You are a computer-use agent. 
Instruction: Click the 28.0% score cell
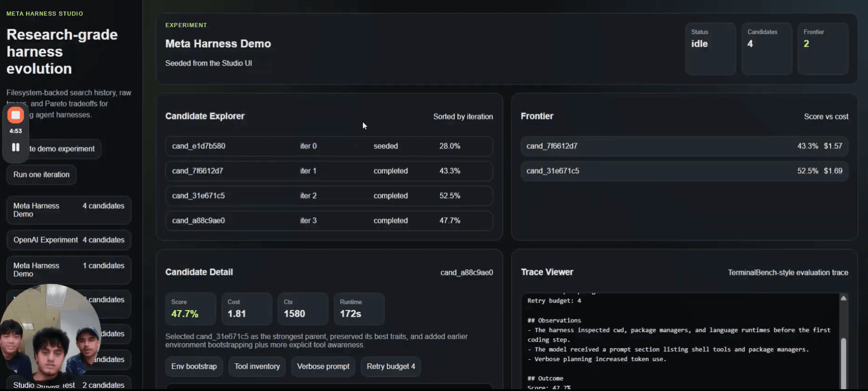(x=449, y=146)
